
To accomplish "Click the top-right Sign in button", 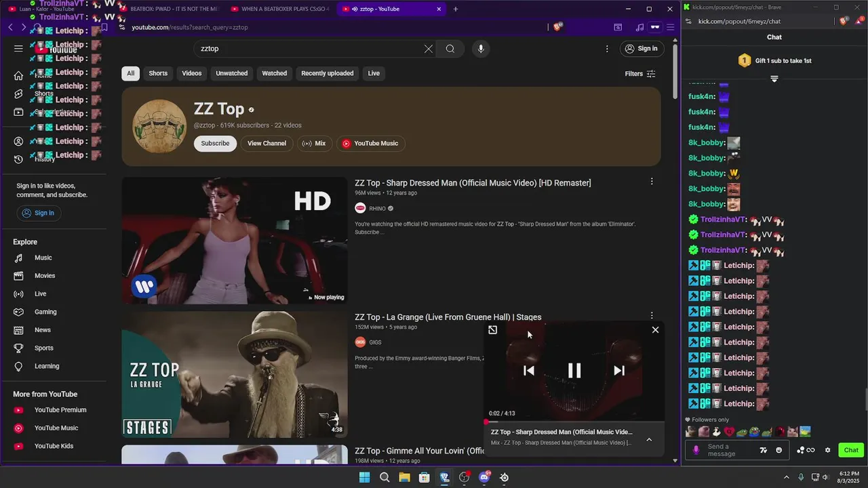I will coord(641,49).
